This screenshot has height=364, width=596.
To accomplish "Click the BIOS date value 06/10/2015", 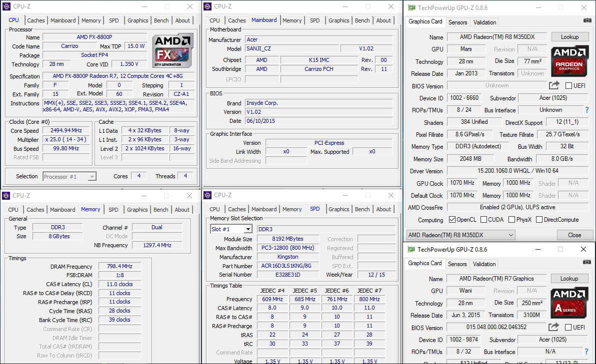I will tap(318, 121).
